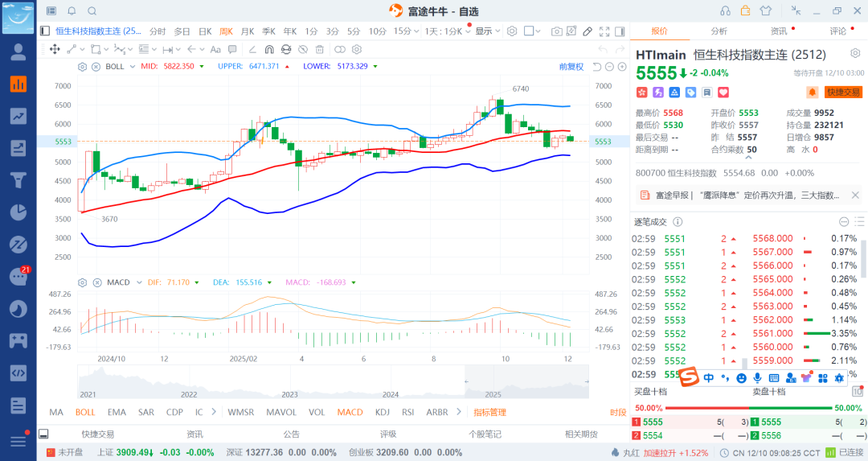Select the text Aa drawing tool
The width and height of the screenshot is (868, 461).
[215, 49]
